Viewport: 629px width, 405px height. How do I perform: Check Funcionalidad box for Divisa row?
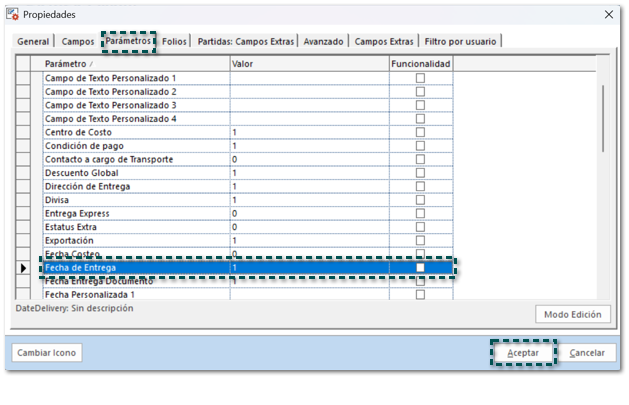click(420, 200)
